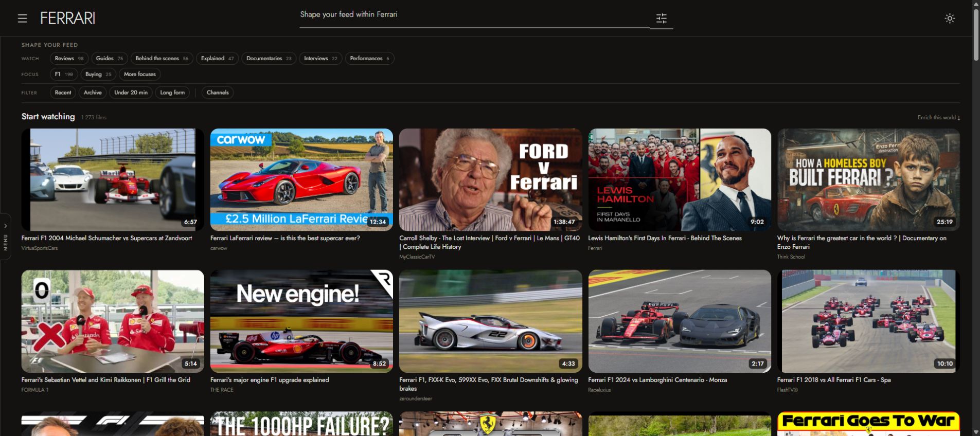
Task: Open the zeroundersteer channel link
Action: pos(416,399)
